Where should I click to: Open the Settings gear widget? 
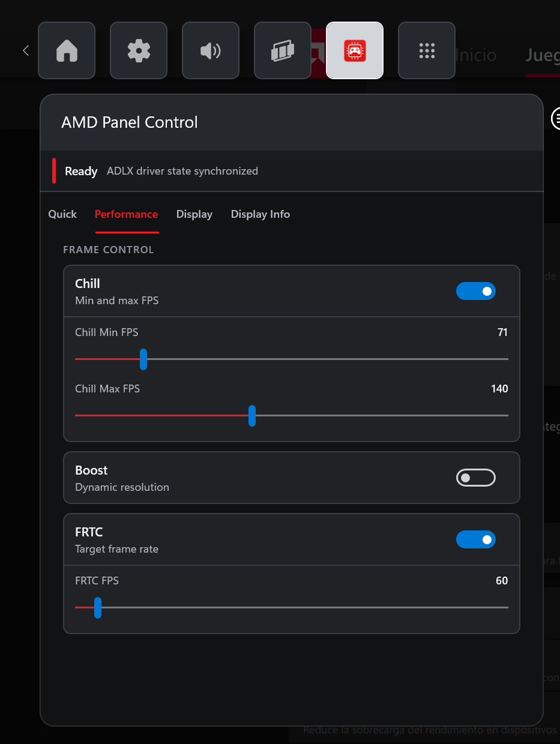point(139,50)
